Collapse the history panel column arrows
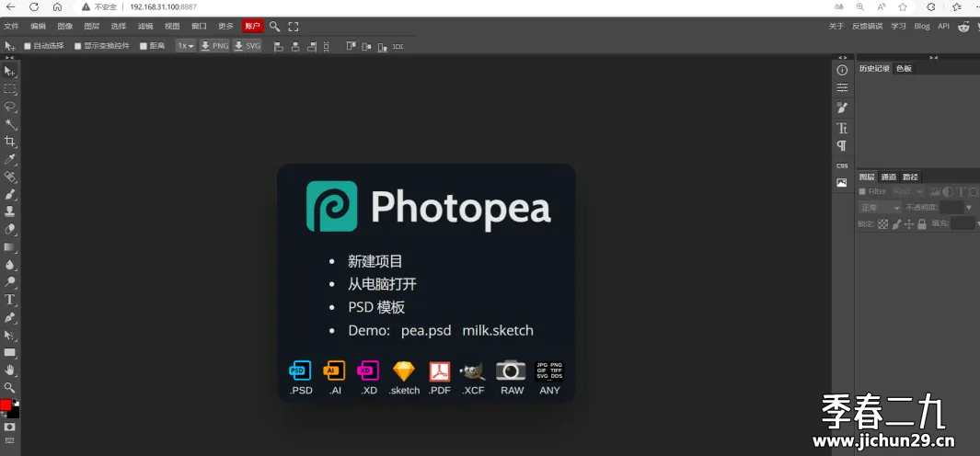 [933, 58]
